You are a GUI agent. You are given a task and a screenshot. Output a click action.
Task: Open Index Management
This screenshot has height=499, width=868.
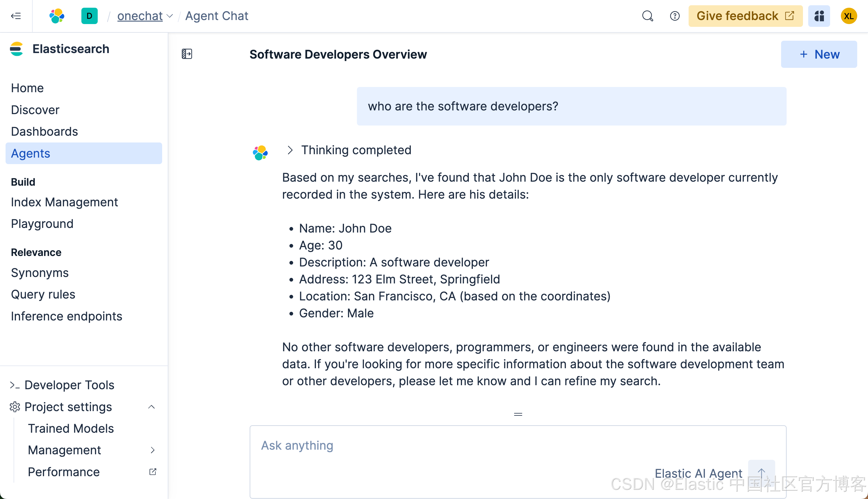64,202
